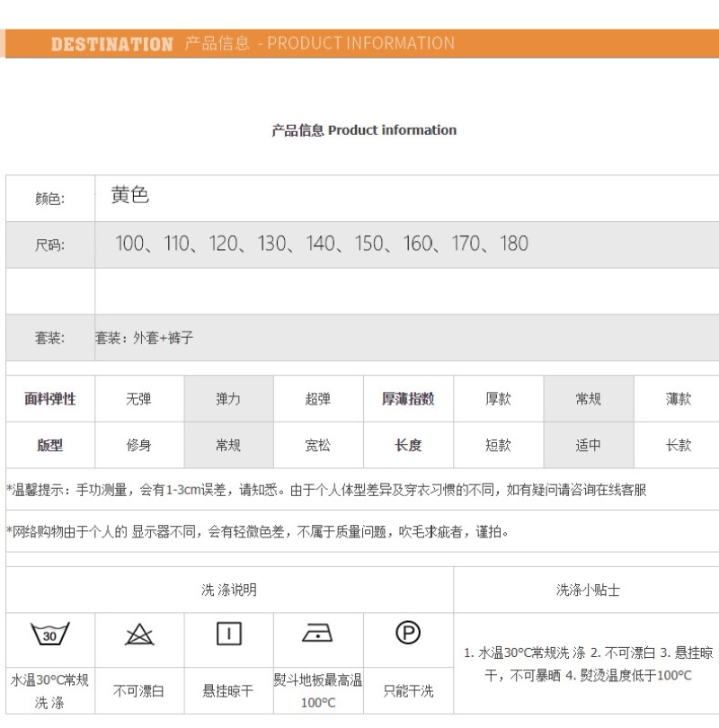This screenshot has height=728, width=719.
Task: Pick 长款 in the length row
Action: pos(679,445)
